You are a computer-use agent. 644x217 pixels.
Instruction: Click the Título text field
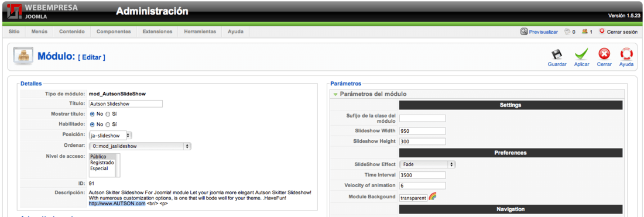[126, 104]
